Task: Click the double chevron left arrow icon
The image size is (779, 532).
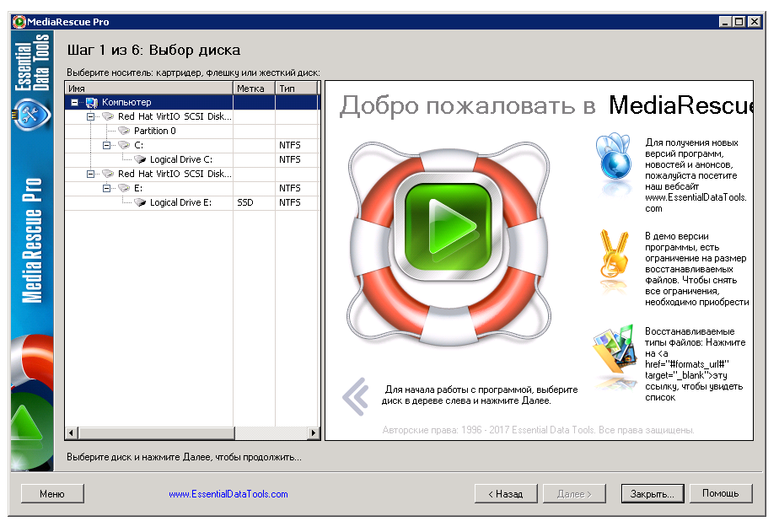Action: (x=357, y=397)
